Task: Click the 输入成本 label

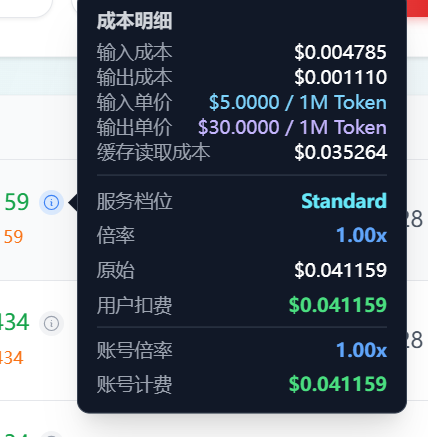Action: click(x=135, y=52)
